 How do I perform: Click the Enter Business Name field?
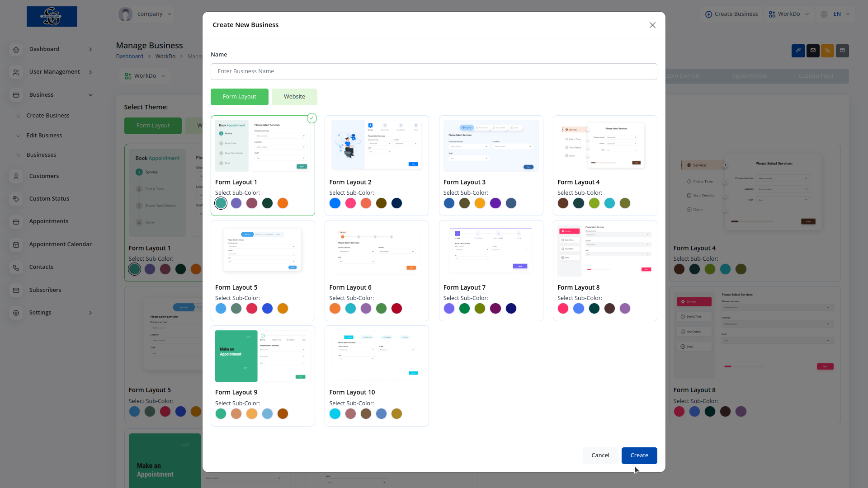[434, 71]
